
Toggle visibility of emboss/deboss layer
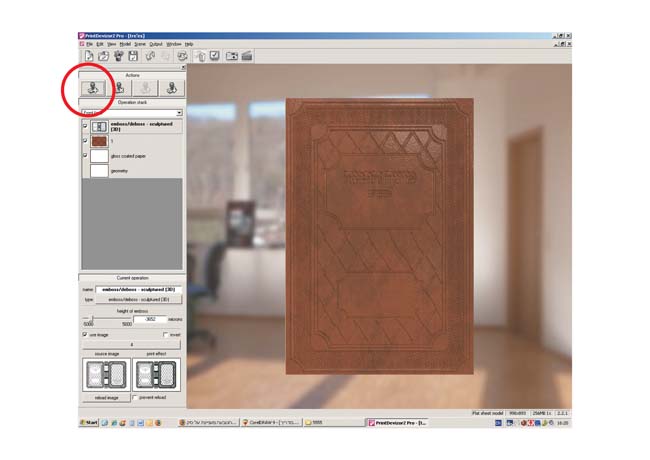coord(85,126)
